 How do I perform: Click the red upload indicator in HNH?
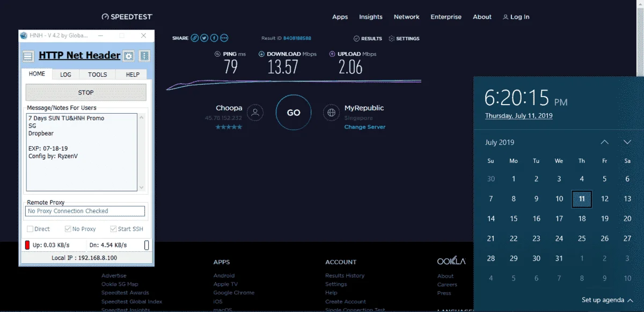click(x=27, y=245)
